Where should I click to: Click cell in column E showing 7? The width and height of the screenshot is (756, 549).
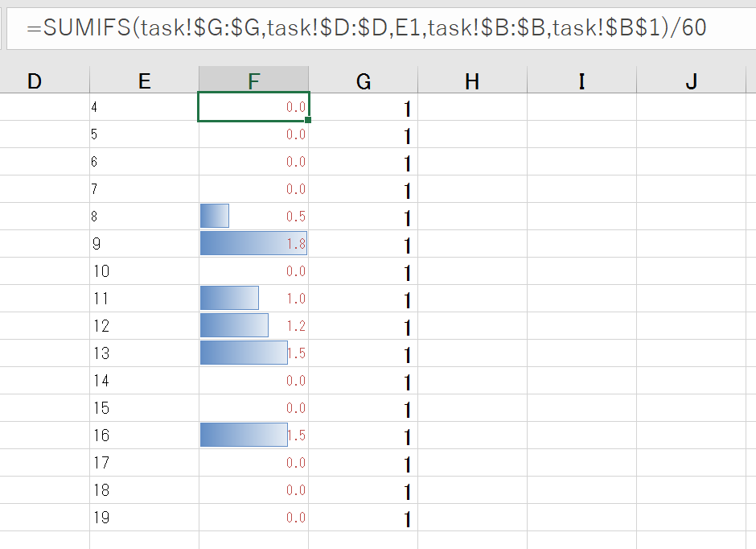[144, 188]
